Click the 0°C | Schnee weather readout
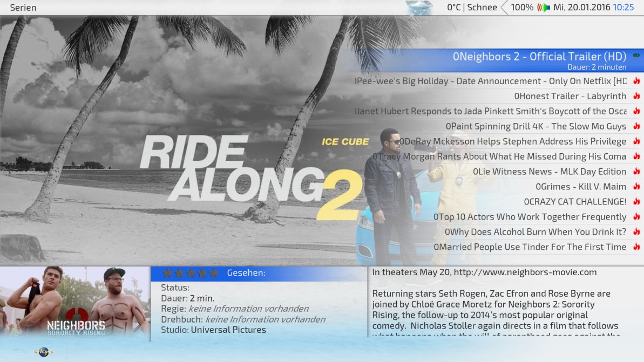The height and width of the screenshot is (362, 644). (472, 8)
